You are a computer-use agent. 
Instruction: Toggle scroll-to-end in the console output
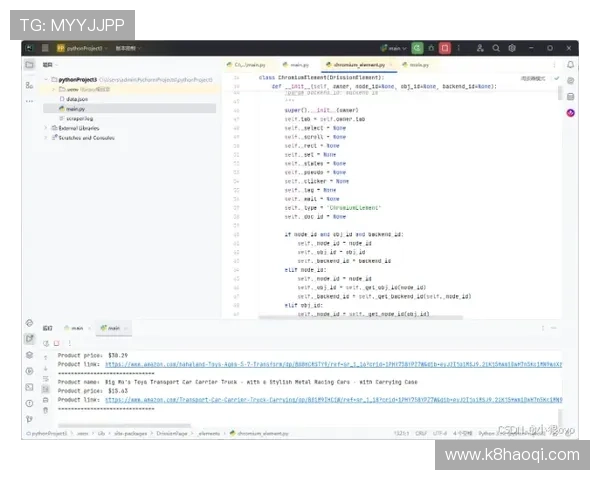[46, 389]
